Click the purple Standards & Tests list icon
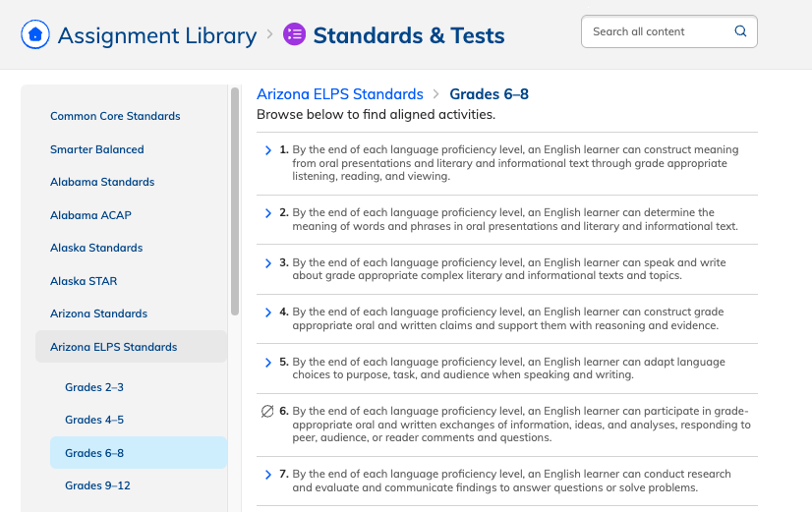The image size is (812, 512). pos(294,35)
